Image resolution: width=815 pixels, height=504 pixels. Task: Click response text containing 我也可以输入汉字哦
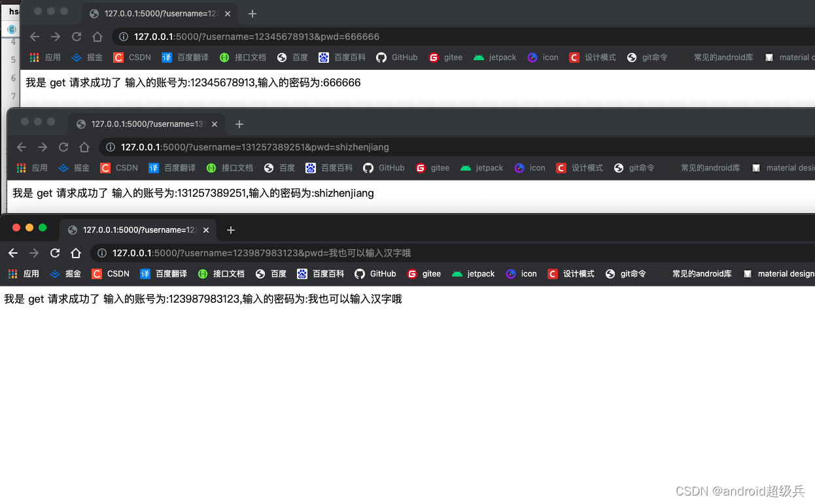203,299
